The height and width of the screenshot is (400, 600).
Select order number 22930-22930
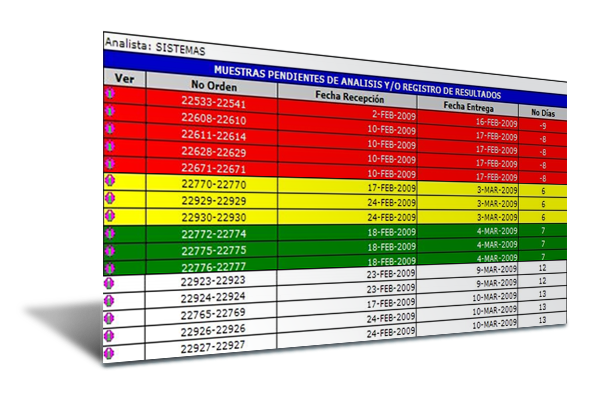(214, 217)
